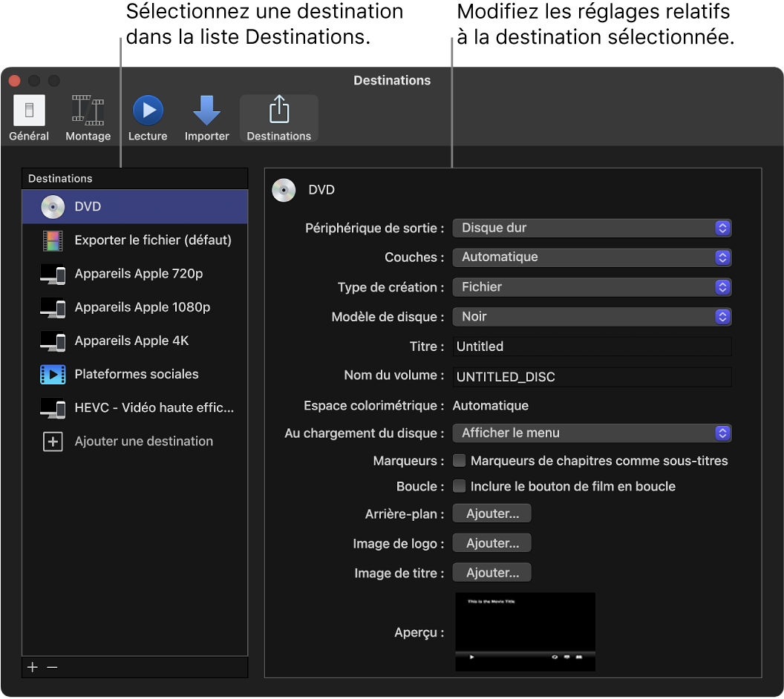The image size is (784, 699).
Task: Click the minus icon to remove a destination
Action: (x=52, y=667)
